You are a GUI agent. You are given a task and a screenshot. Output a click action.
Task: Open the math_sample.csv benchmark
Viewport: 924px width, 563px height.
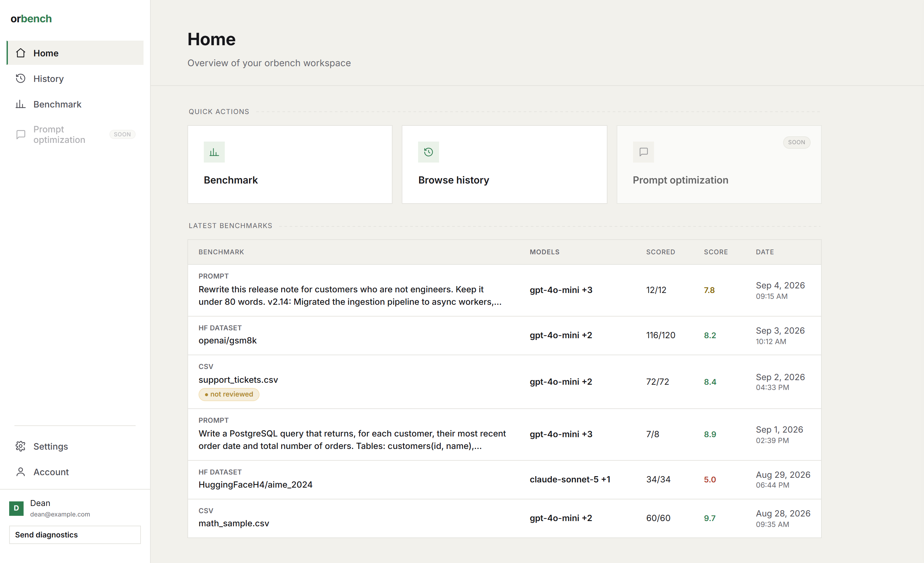(504, 518)
